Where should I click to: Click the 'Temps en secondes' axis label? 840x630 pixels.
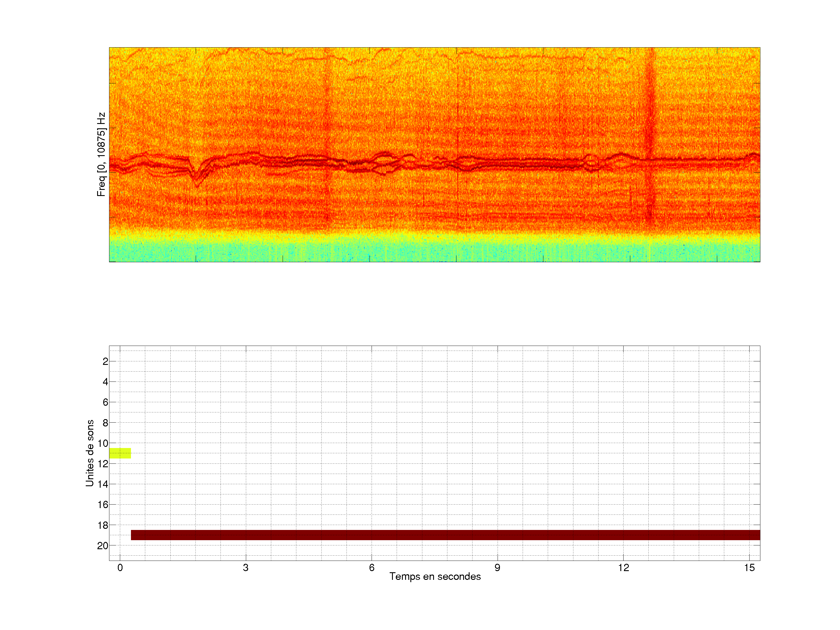[435, 576]
